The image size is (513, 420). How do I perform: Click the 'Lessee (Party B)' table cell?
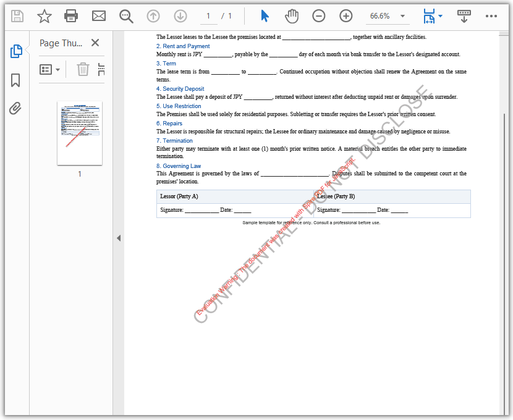392,196
